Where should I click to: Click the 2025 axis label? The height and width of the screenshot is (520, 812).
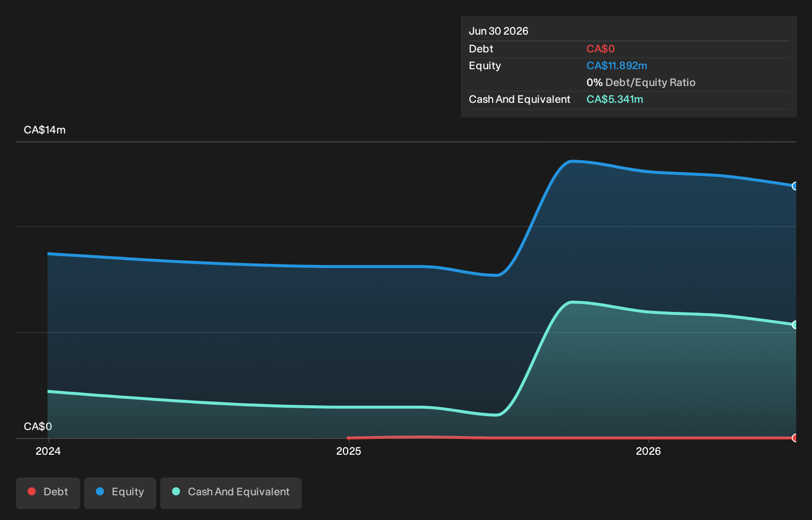349,451
